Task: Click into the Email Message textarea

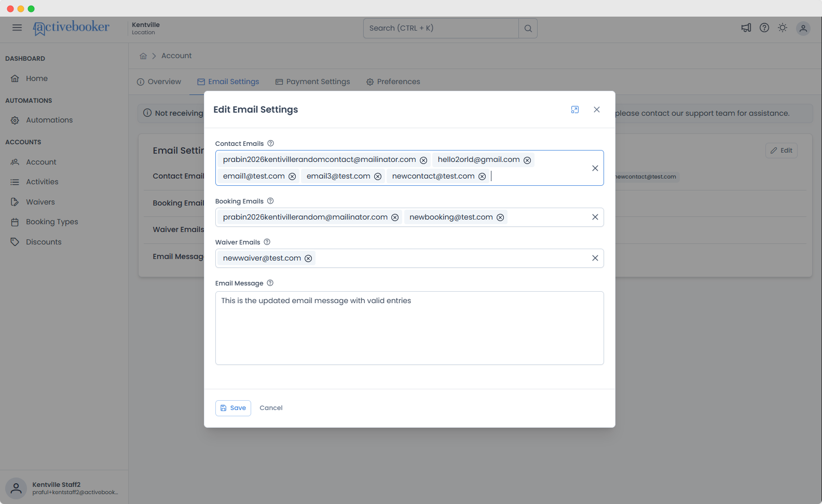Action: tap(409, 328)
